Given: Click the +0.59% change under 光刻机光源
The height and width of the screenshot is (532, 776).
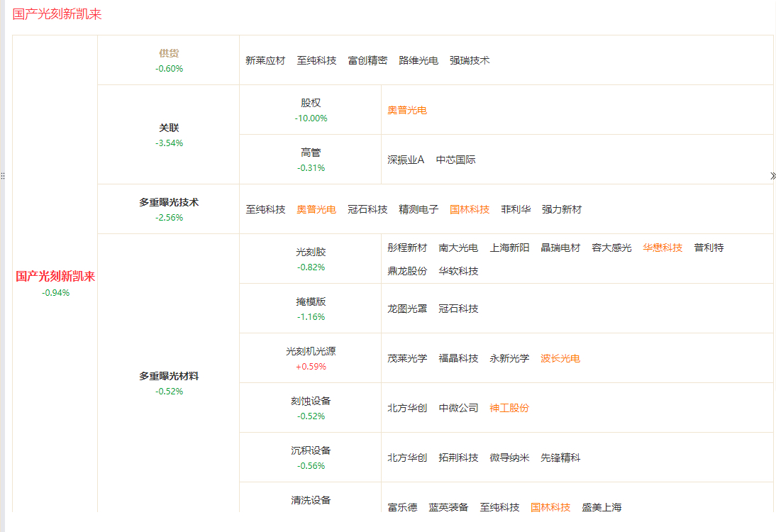Looking at the screenshot, I should coord(311,367).
